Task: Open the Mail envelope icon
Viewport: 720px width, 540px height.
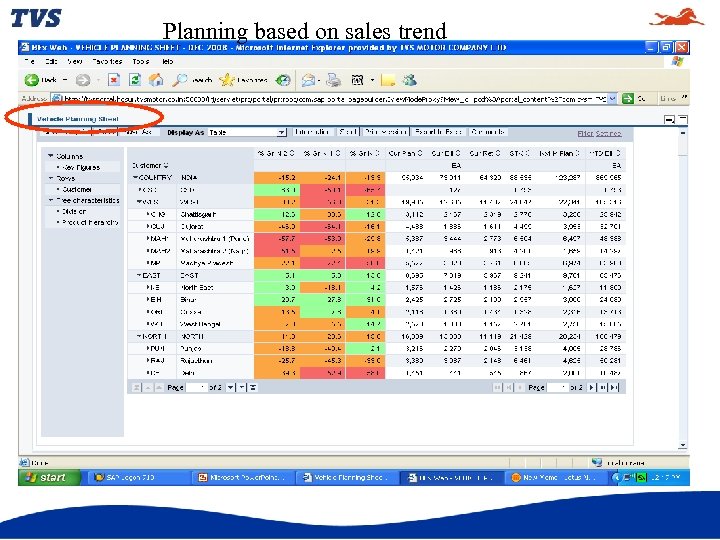Action: (308, 80)
